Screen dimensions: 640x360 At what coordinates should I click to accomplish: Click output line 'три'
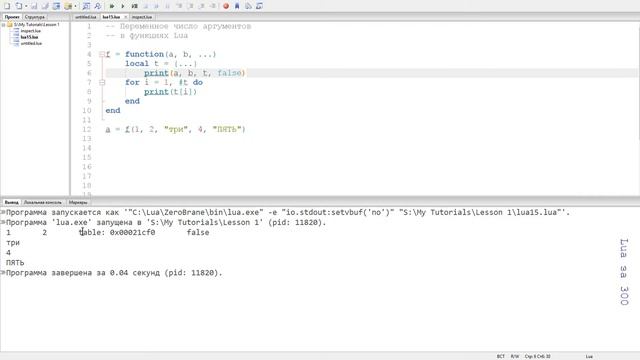[x=13, y=243]
